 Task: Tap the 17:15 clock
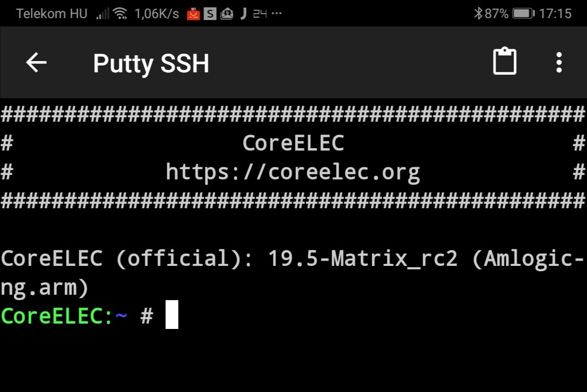(x=555, y=14)
